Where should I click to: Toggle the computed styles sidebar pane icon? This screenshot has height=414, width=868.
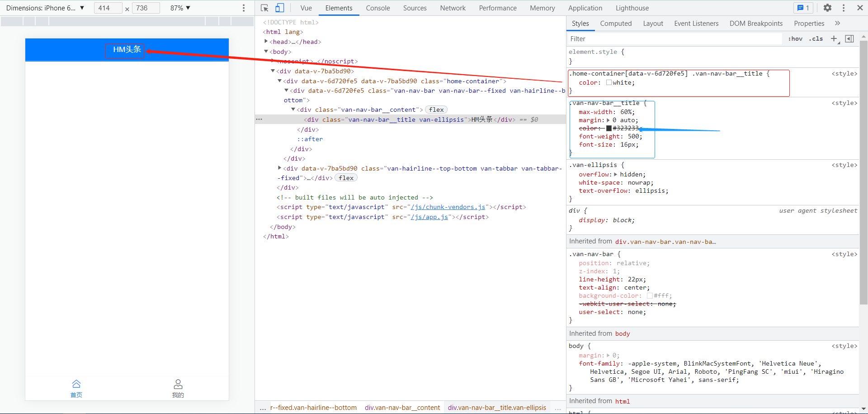tap(849, 39)
